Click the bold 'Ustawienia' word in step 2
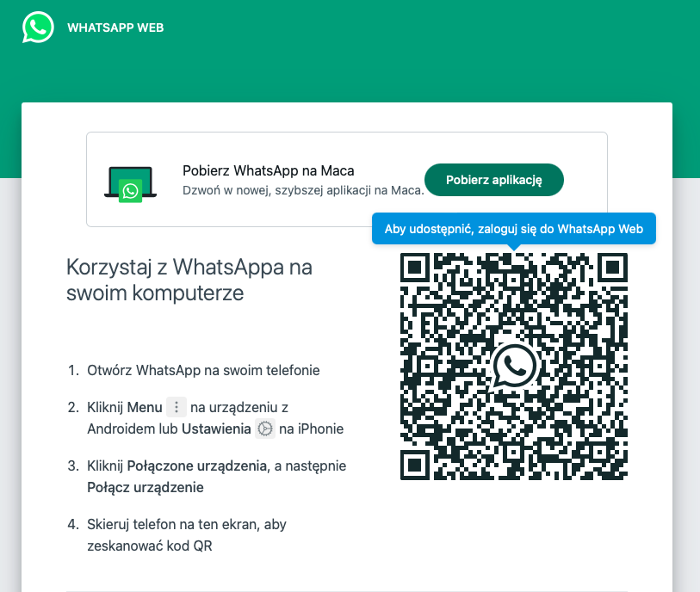This screenshot has width=700, height=592. (x=216, y=429)
